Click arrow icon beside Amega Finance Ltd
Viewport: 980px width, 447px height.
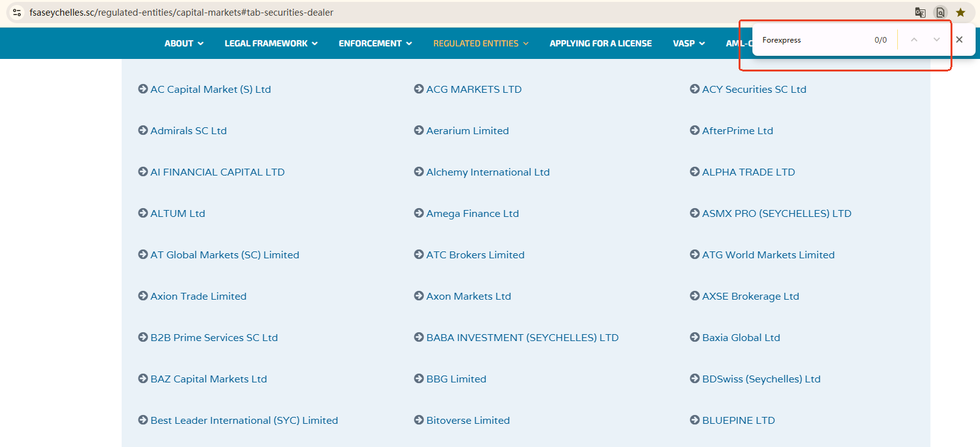click(419, 213)
